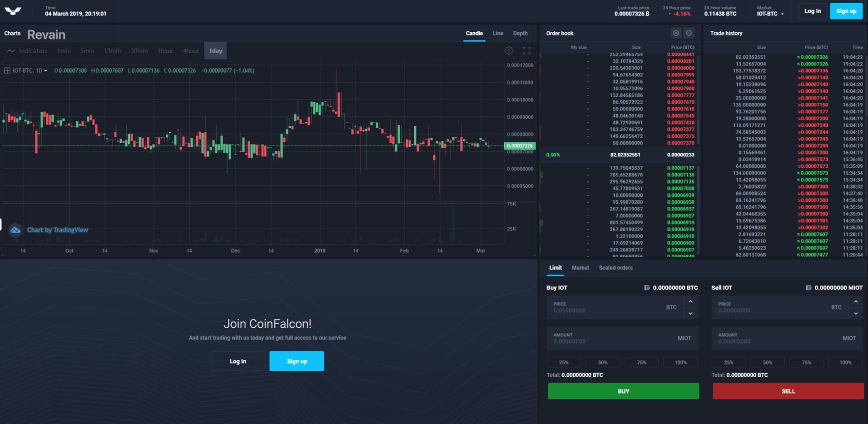The width and height of the screenshot is (868, 424).
Task: Click the green BUY button
Action: 623,391
